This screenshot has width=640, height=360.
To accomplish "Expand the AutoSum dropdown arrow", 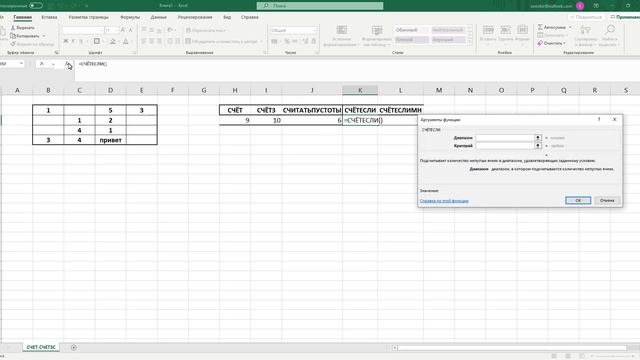I will pos(570,27).
